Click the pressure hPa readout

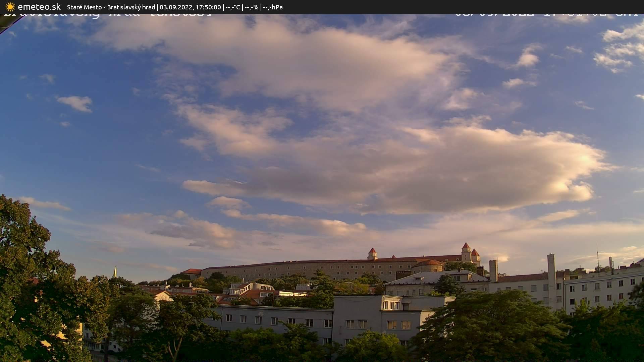point(273,7)
